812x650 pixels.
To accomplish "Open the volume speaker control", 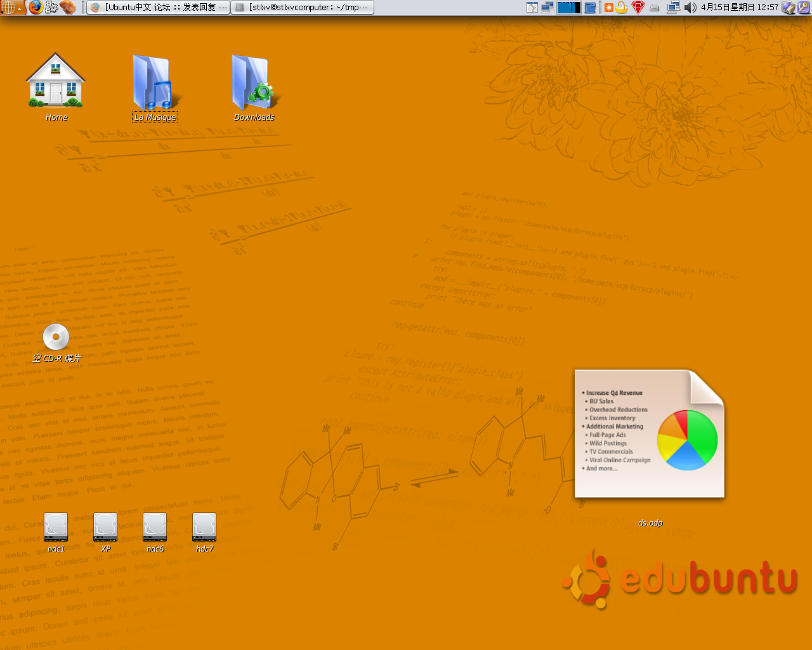I will point(690,8).
